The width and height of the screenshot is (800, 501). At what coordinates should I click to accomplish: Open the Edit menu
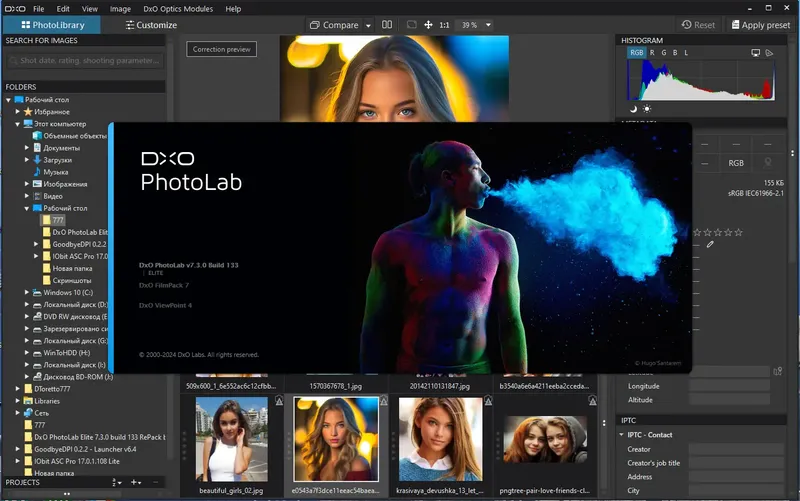[x=63, y=9]
